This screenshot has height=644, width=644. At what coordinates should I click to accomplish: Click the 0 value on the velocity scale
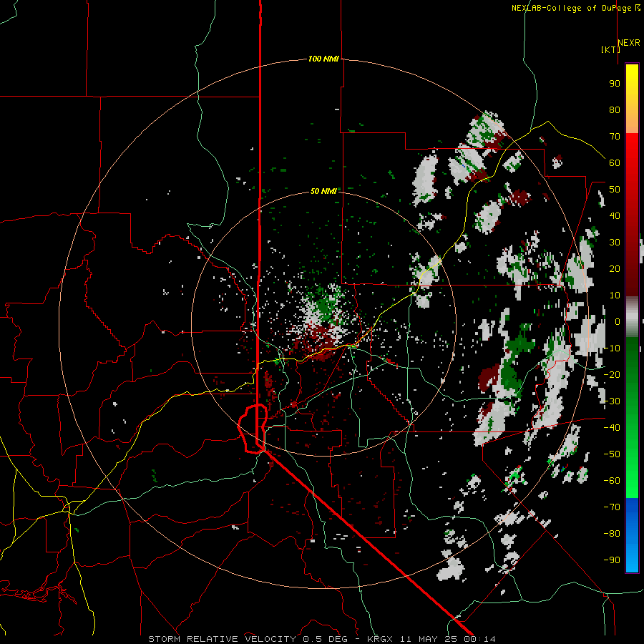pyautogui.click(x=618, y=322)
